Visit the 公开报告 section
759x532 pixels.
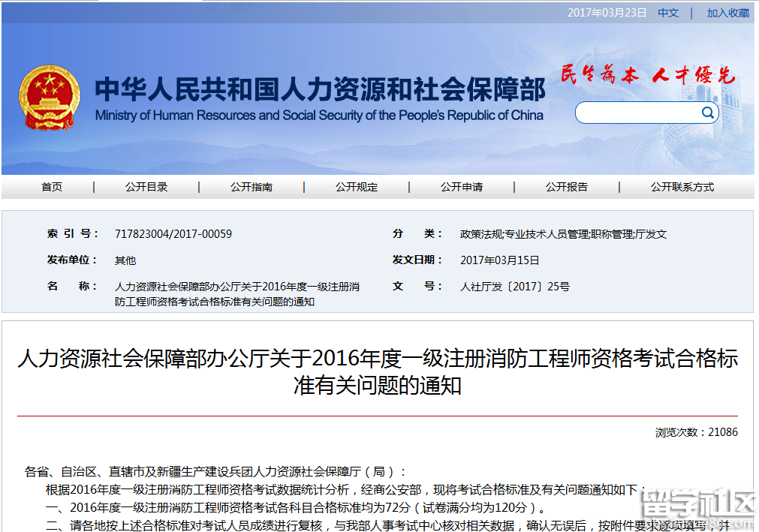[568, 188]
